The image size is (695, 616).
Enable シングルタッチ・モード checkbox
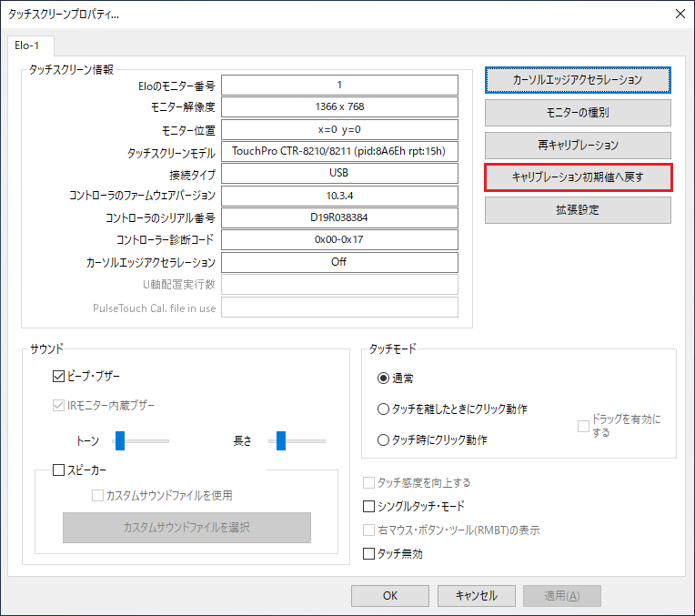(x=369, y=506)
